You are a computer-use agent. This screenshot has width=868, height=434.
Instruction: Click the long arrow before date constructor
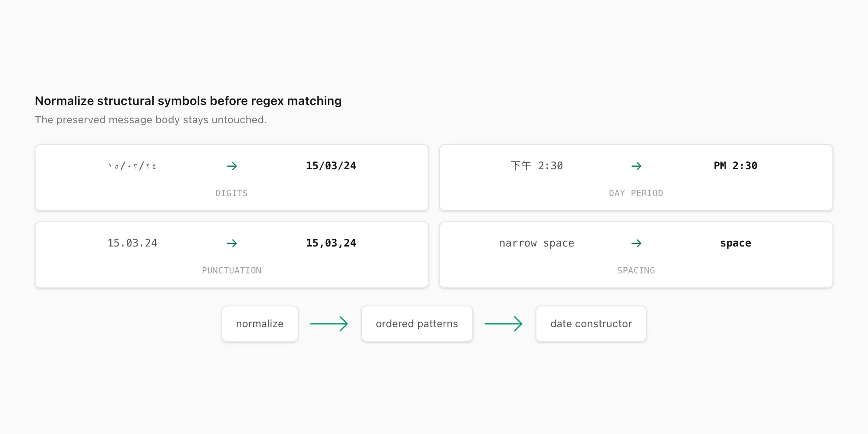tap(503, 324)
